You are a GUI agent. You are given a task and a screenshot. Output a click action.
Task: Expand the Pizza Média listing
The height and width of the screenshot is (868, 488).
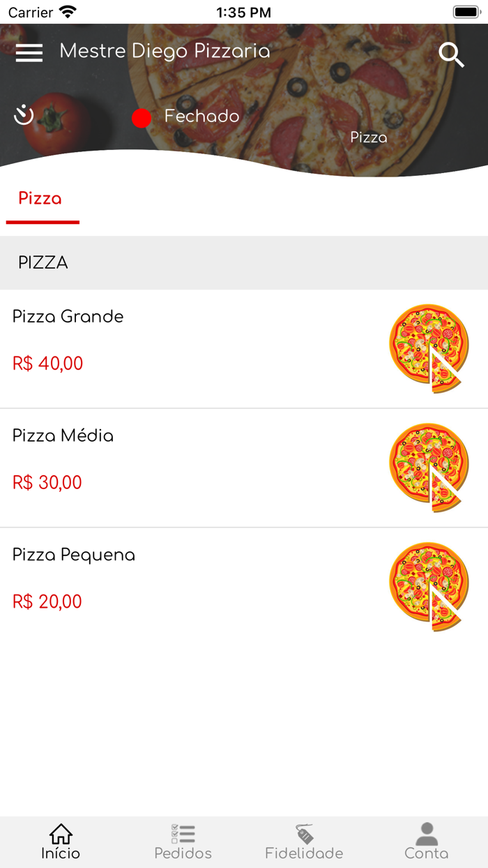[x=63, y=436]
